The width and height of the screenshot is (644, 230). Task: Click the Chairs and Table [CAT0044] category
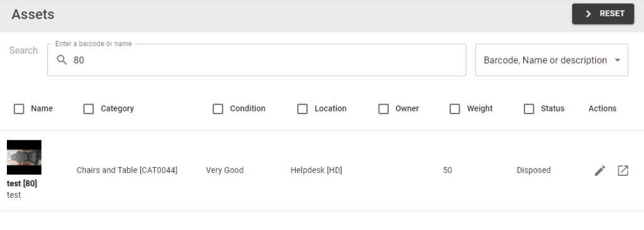[127, 170]
